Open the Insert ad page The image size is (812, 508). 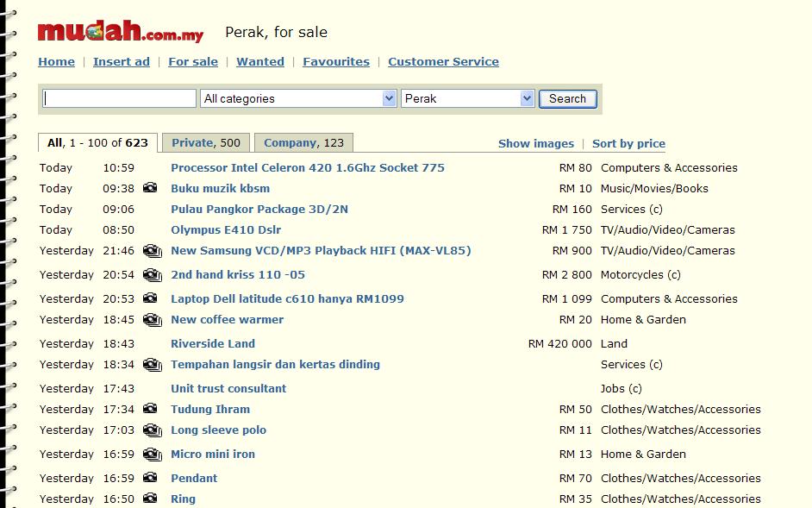(122, 62)
